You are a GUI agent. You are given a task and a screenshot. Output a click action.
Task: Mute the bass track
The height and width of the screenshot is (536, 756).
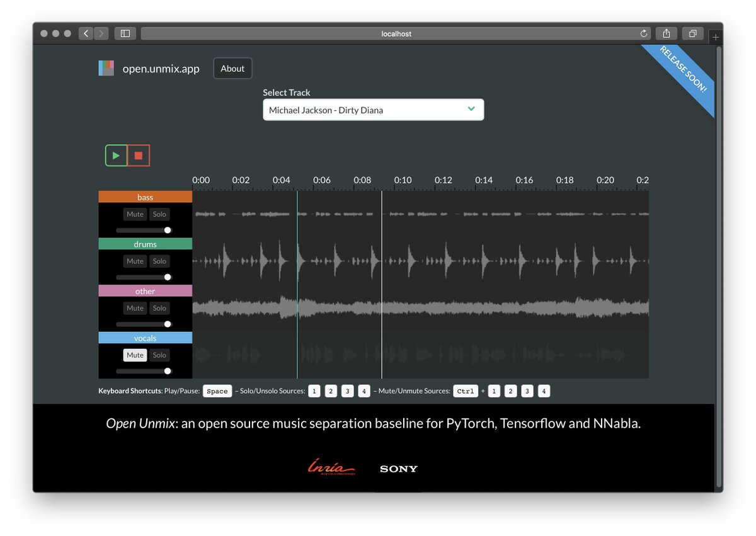[135, 214]
